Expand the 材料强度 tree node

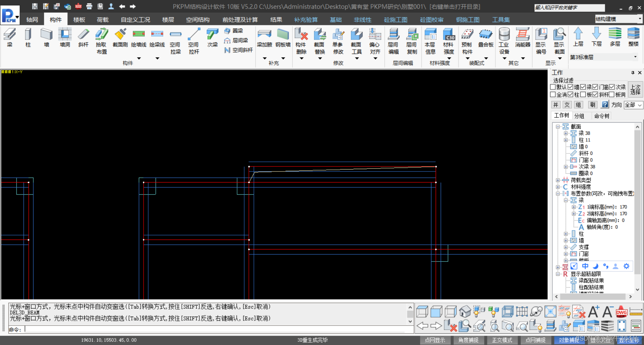(x=557, y=187)
